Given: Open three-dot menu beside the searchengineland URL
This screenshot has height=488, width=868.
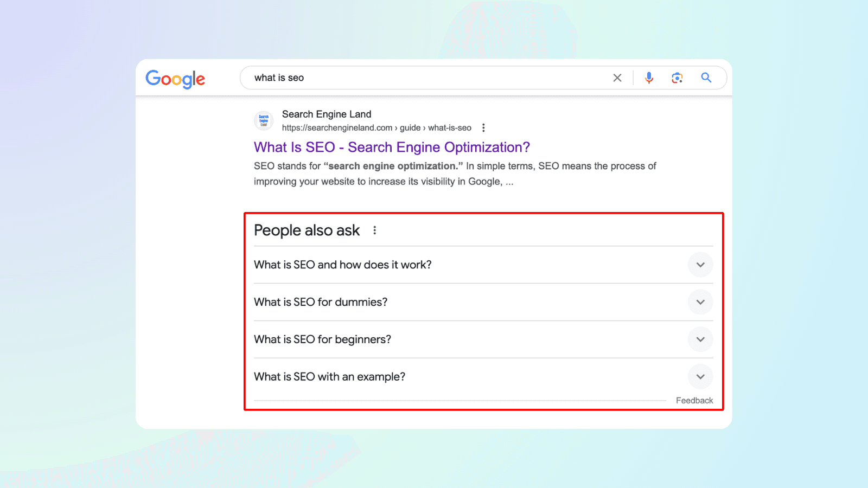Looking at the screenshot, I should (483, 128).
